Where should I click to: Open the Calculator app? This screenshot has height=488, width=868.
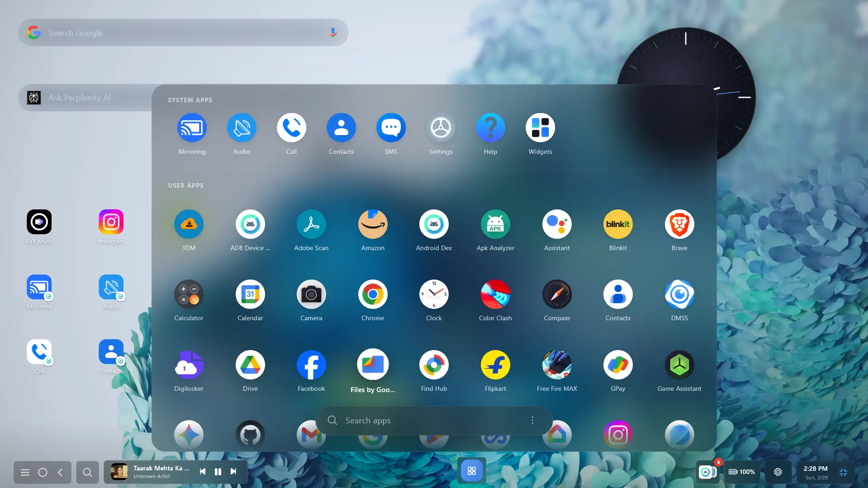(x=189, y=294)
